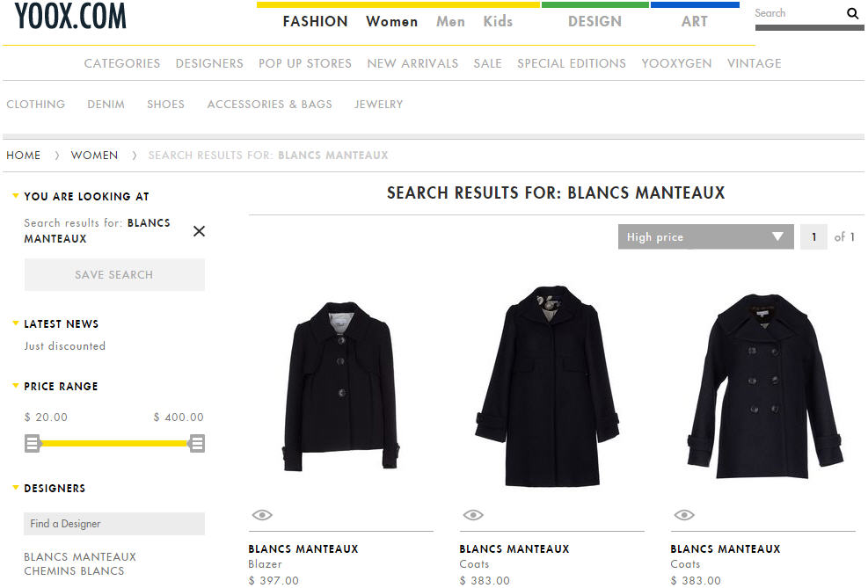Open the DESIGN section
868x588 pixels.
click(x=594, y=22)
